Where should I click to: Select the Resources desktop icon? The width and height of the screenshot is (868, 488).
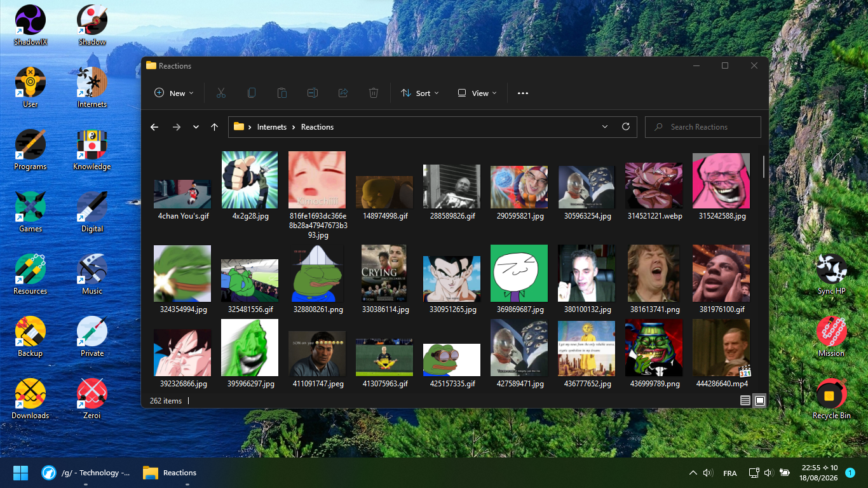coord(31,274)
